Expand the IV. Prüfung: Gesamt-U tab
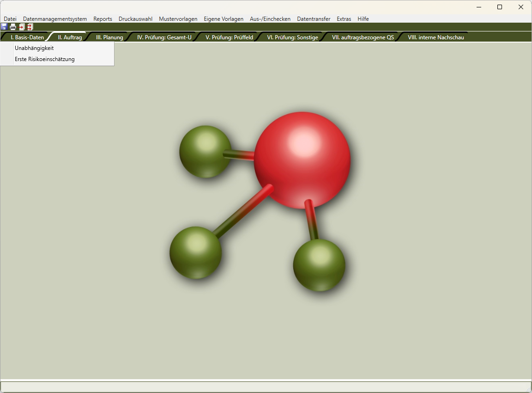The width and height of the screenshot is (532, 393). [164, 37]
